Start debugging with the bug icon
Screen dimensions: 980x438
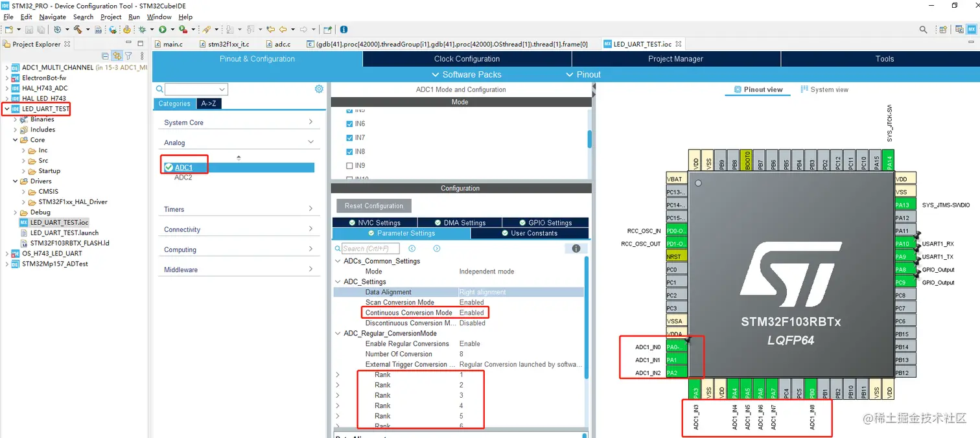[x=142, y=30]
